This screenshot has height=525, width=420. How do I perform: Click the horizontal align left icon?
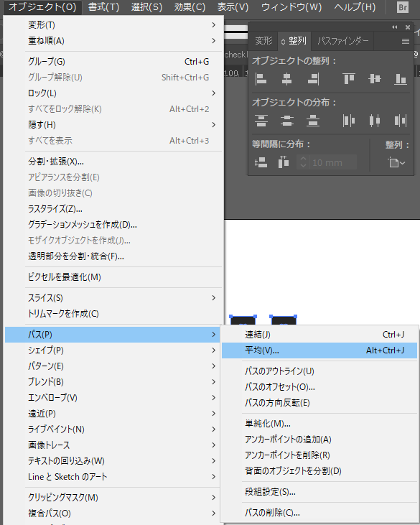click(261, 79)
